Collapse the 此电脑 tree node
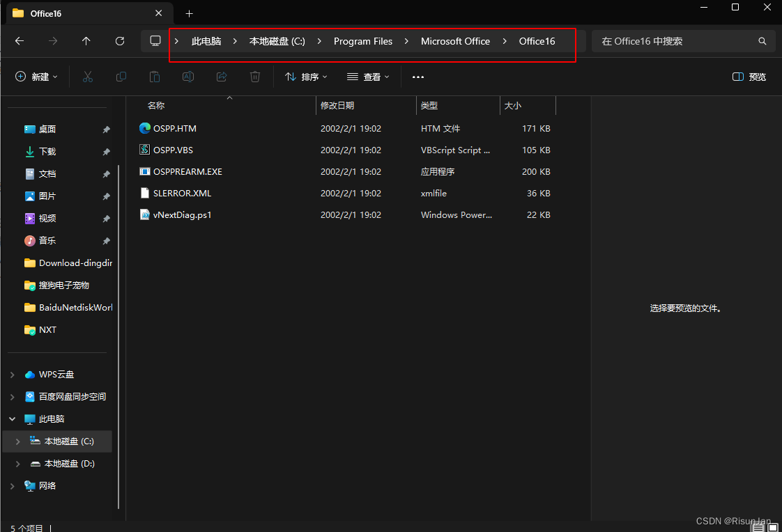The width and height of the screenshot is (782, 532). click(x=13, y=419)
